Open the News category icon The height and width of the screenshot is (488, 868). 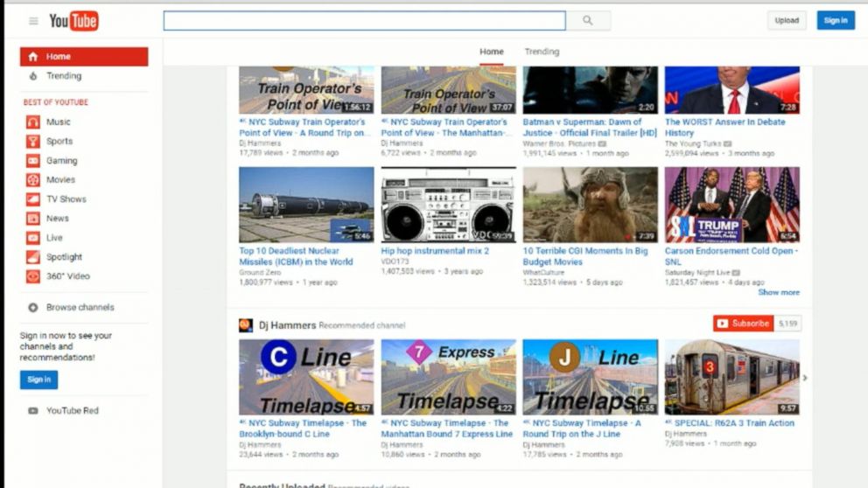click(33, 219)
